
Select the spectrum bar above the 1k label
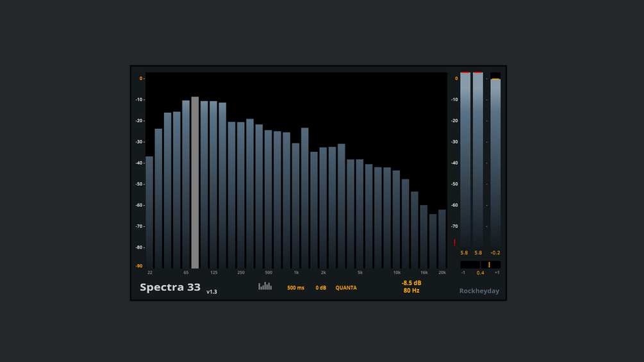(x=295, y=206)
